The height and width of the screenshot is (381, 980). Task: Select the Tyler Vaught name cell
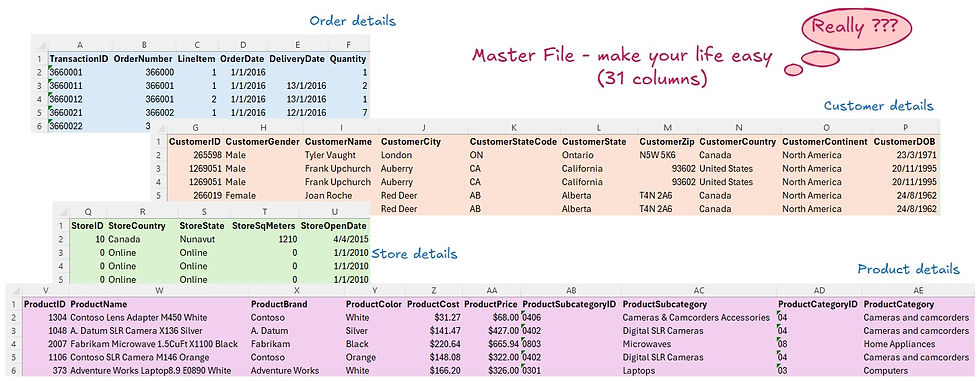pos(341,155)
